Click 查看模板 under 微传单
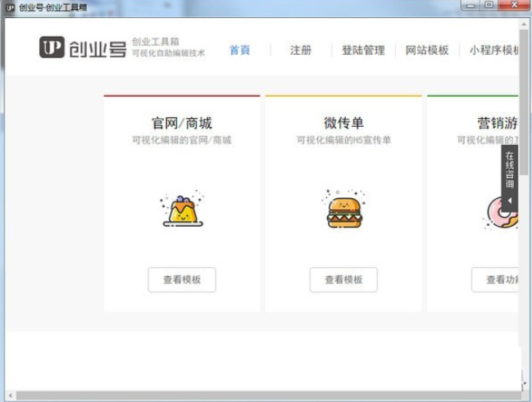 coord(343,280)
